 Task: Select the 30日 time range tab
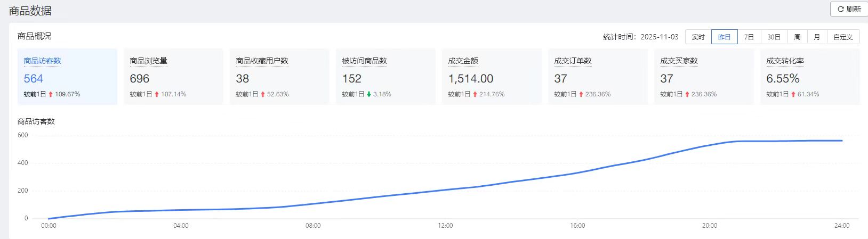(774, 37)
